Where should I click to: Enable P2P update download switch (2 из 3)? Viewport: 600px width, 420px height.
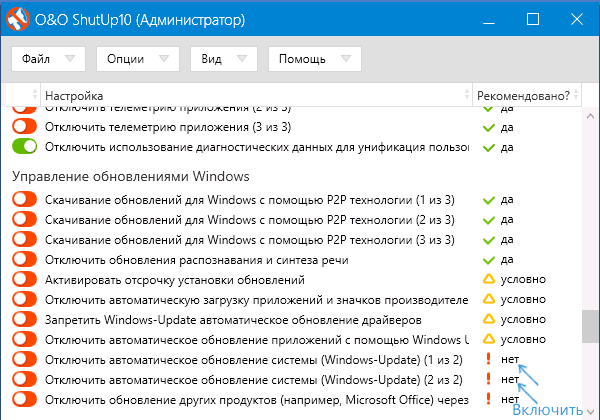pos(24,219)
